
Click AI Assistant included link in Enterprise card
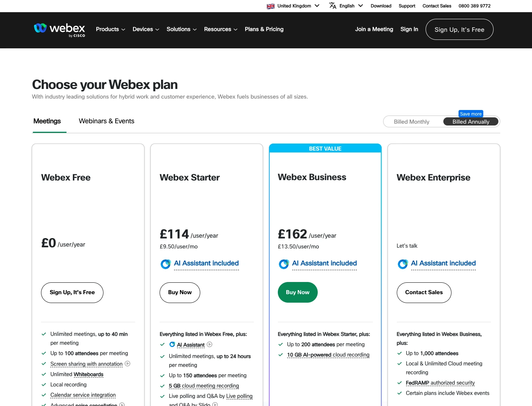(x=443, y=264)
